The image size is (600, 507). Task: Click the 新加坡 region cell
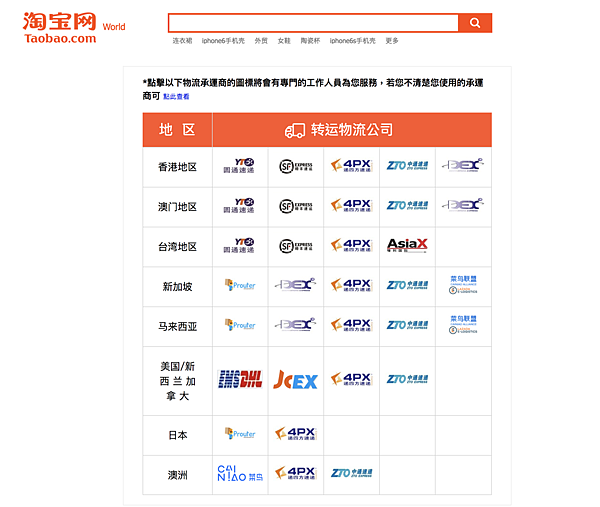click(x=178, y=287)
